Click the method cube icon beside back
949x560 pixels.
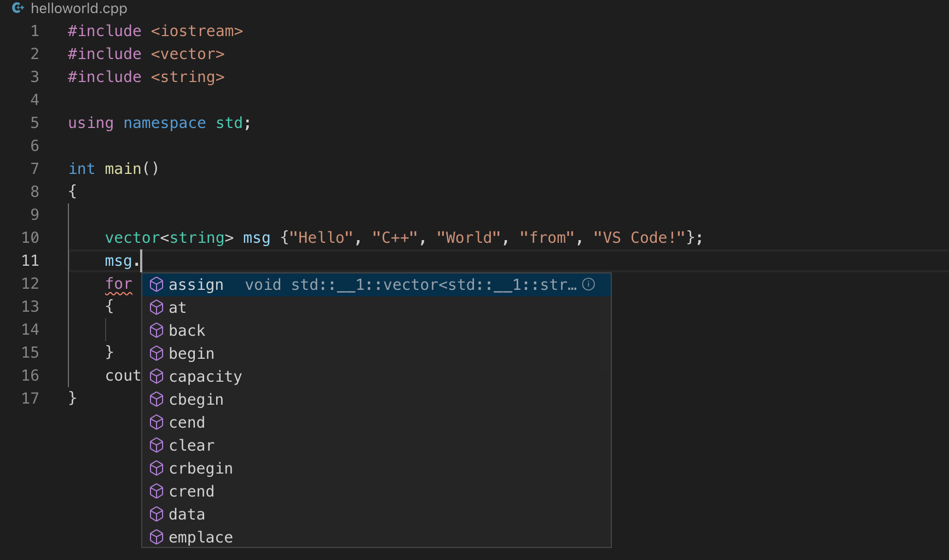[x=157, y=330]
